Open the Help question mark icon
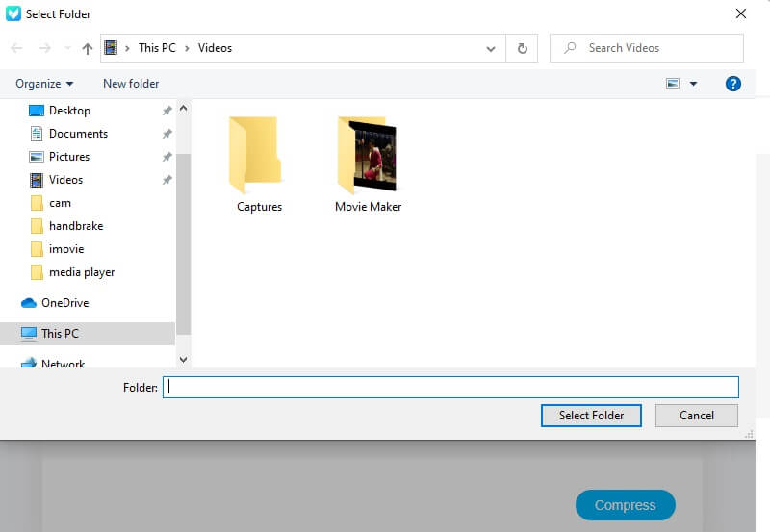770x532 pixels. tap(732, 84)
